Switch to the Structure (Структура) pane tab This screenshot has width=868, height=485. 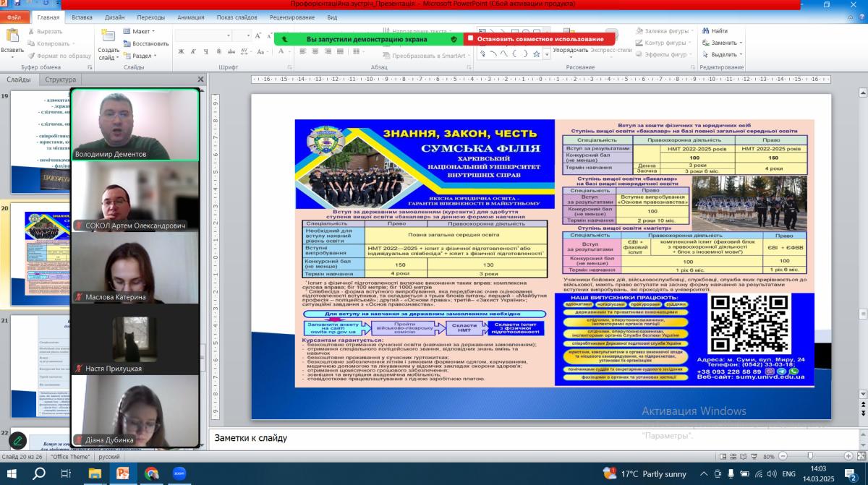(60, 80)
